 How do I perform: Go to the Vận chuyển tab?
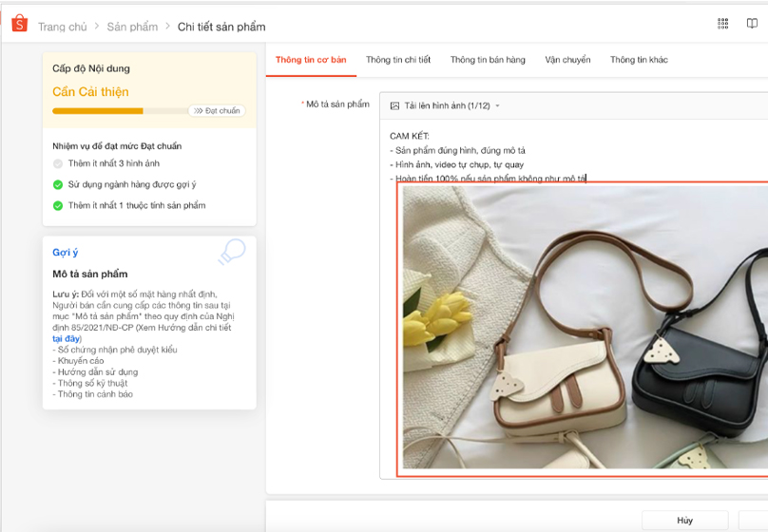(x=567, y=60)
